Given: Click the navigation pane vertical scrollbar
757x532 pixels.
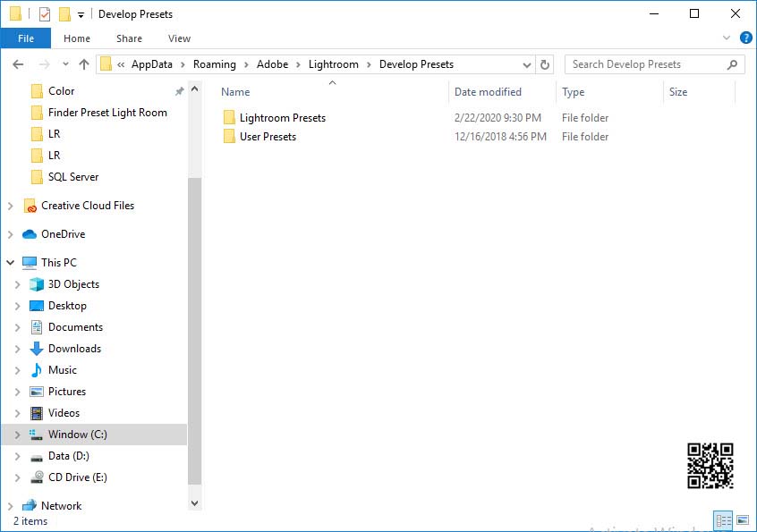Looking at the screenshot, I should [x=194, y=331].
